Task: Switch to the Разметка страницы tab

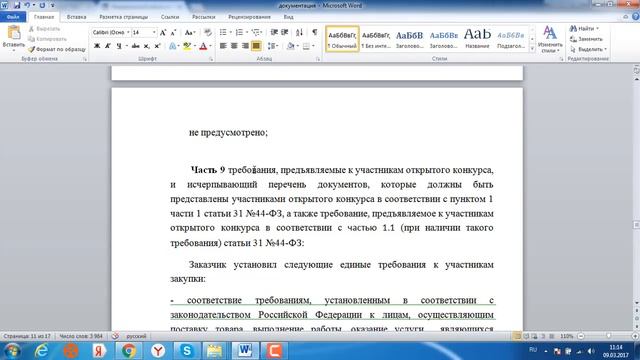Action: (124, 17)
